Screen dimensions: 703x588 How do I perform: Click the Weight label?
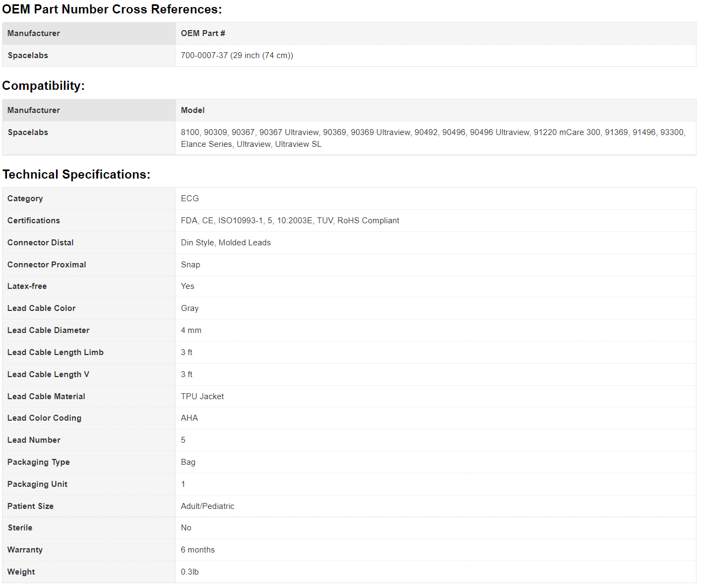[x=21, y=572]
